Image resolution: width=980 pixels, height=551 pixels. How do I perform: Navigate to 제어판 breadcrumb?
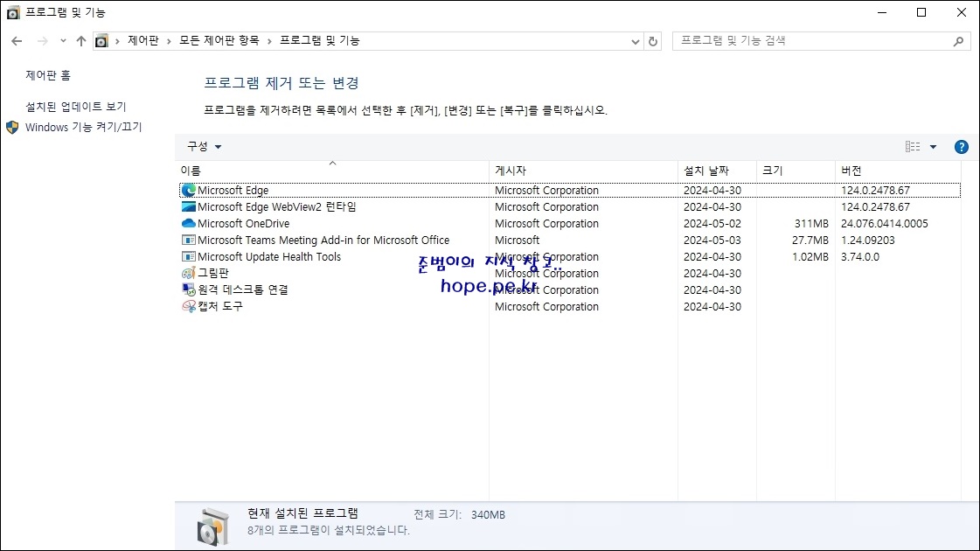143,40
